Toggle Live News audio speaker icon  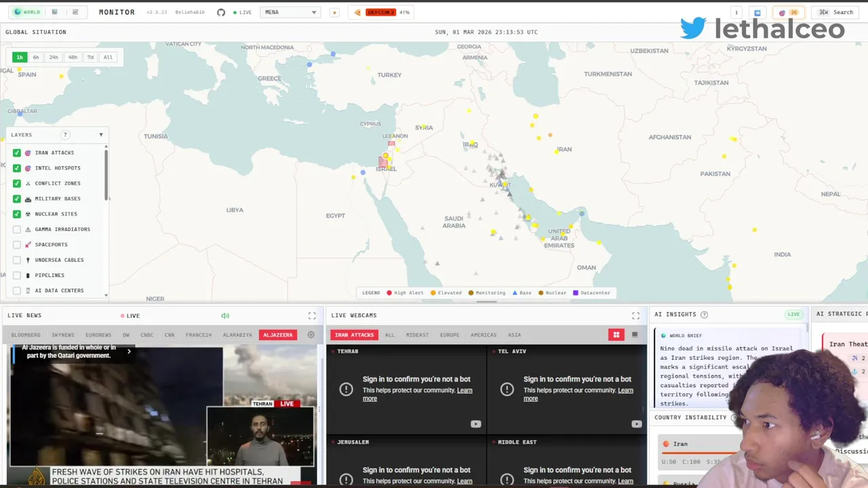click(225, 316)
